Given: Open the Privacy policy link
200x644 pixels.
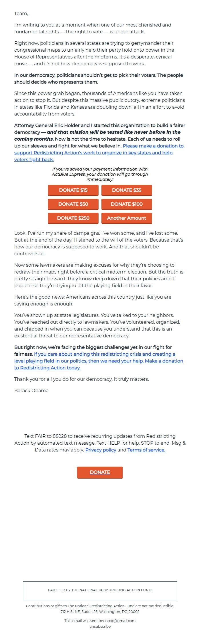Looking at the screenshot, I should 101,450.
